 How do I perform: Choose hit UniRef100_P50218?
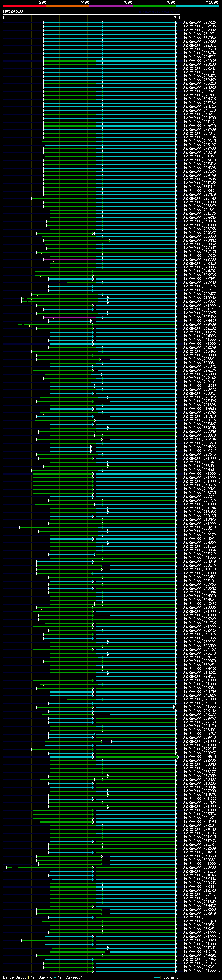199,84
